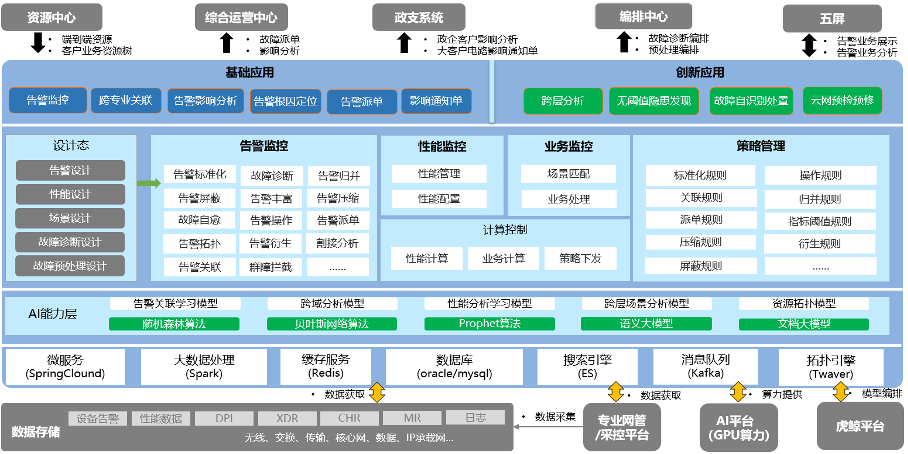Click the 性能设计 box
The height and width of the screenshot is (454, 908).
tap(70, 194)
